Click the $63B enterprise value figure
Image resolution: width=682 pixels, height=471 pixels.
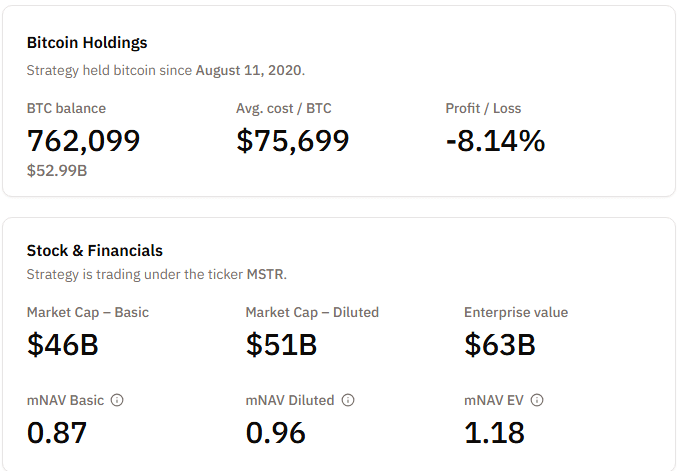point(500,345)
